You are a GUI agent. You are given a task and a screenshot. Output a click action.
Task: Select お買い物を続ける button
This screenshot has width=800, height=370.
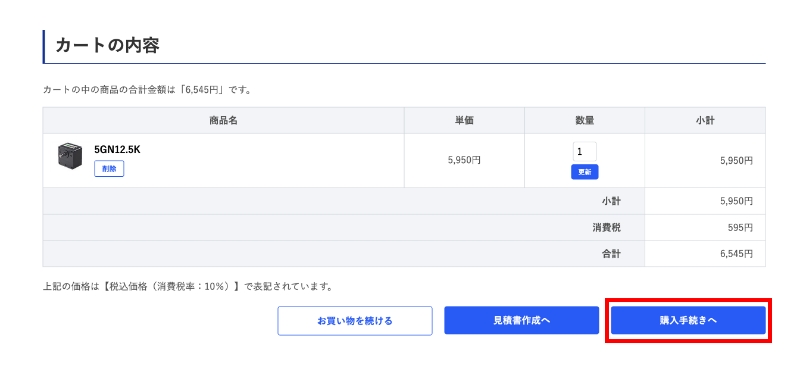coord(355,321)
